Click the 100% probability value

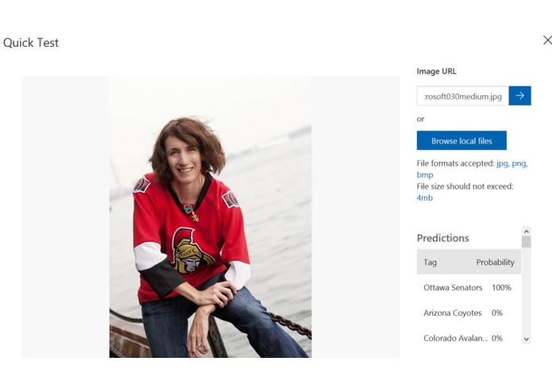click(x=501, y=287)
